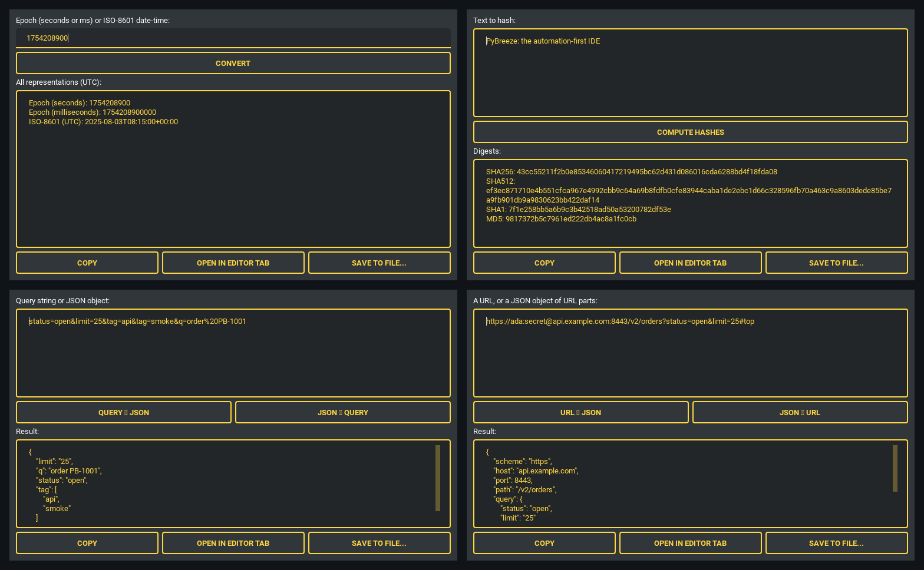
Task: Copy the URL parts JSON result
Action: tap(544, 543)
